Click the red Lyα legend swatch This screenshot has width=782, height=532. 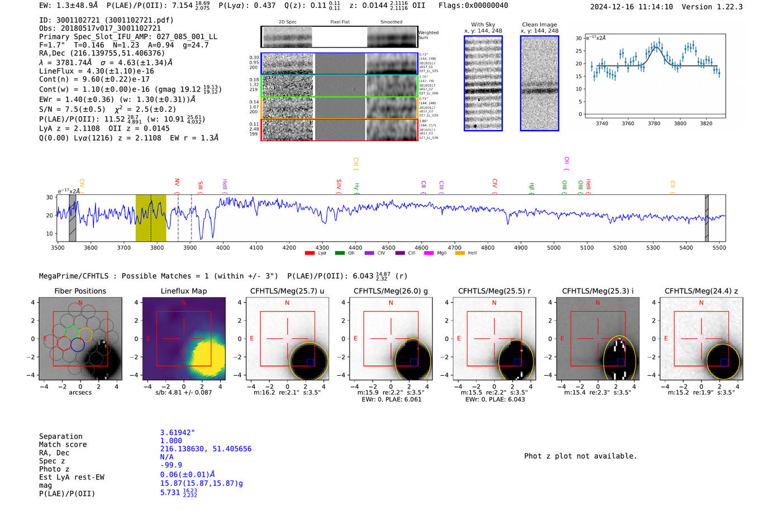point(310,253)
